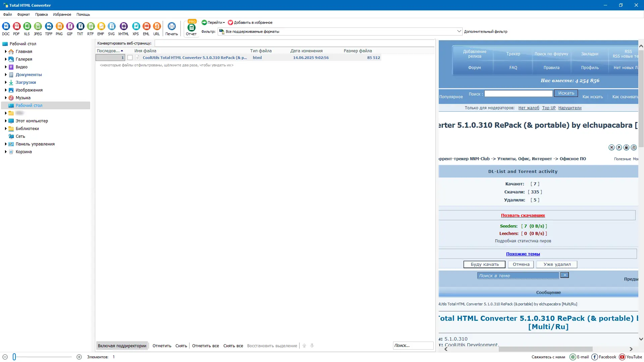Image resolution: width=644 pixels, height=362 pixels.
Task: Open the Файл menu
Action: click(7, 14)
